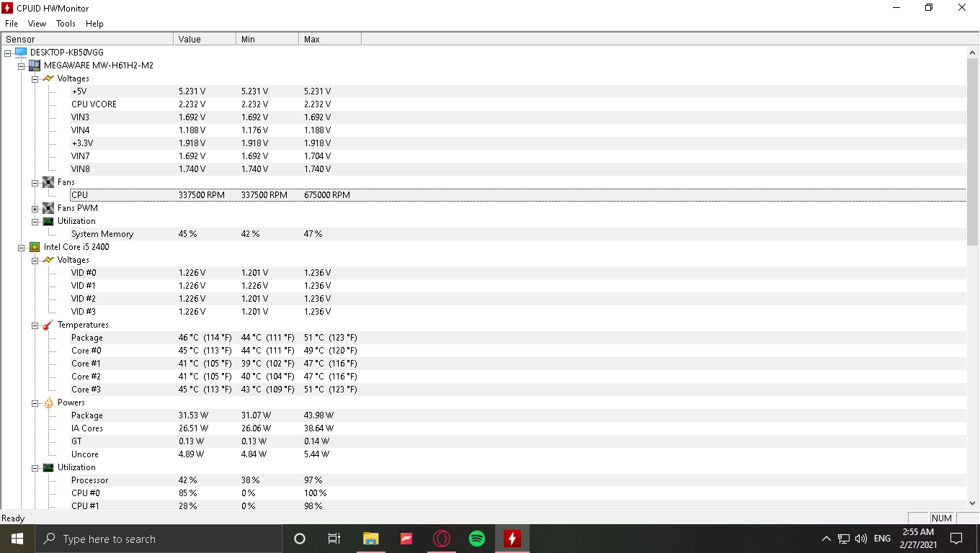980x553 pixels.
Task: Click the motherboard Voltages lightning icon
Action: 48,78
